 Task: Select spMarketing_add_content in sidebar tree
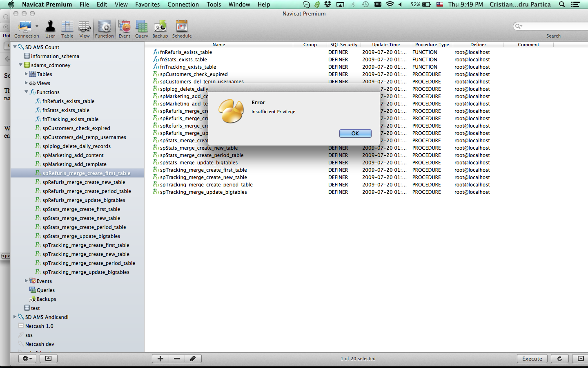coord(73,155)
